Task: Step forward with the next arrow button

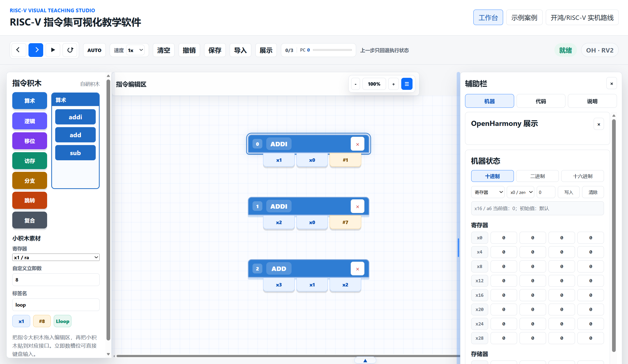Action: [x=36, y=50]
